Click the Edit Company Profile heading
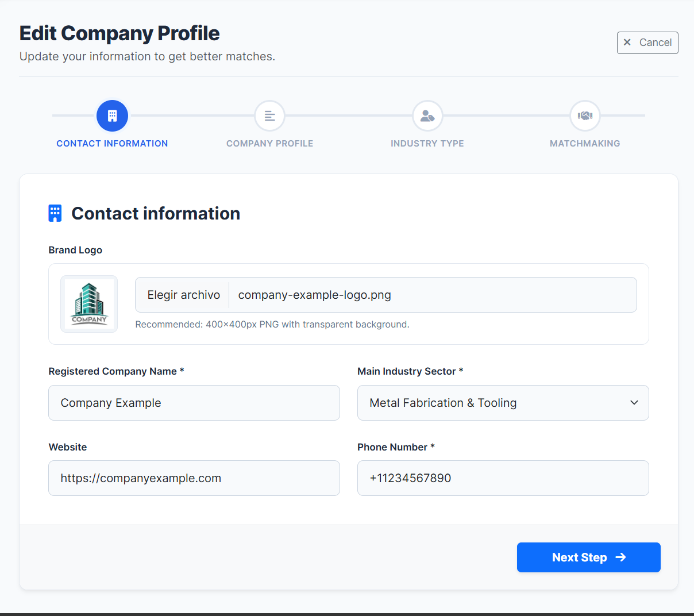The image size is (694, 616). 119,33
